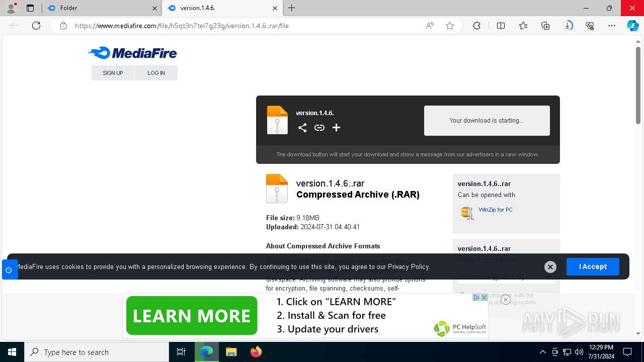Reload the current page
The height and width of the screenshot is (362, 644).
coord(36,26)
